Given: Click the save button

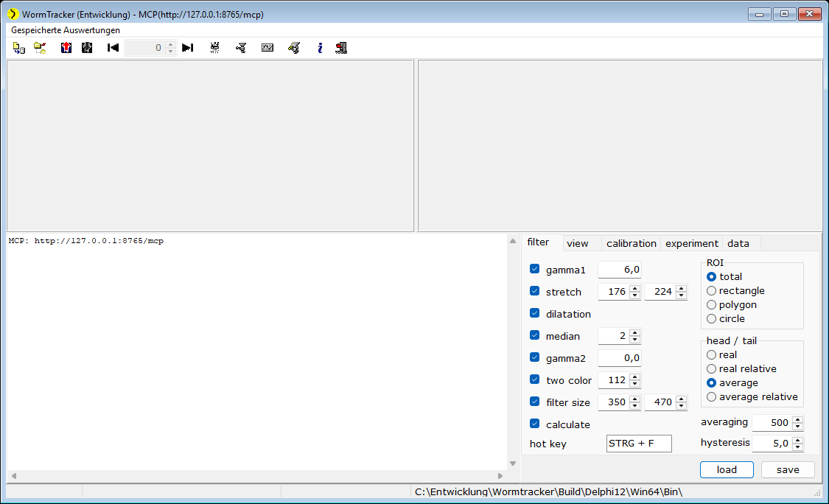Looking at the screenshot, I should pyautogui.click(x=788, y=469).
